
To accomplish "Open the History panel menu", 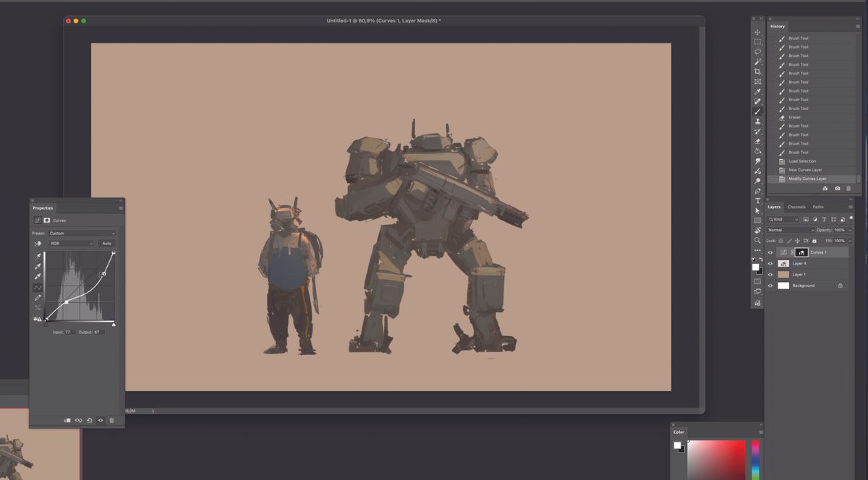I will tap(859, 26).
